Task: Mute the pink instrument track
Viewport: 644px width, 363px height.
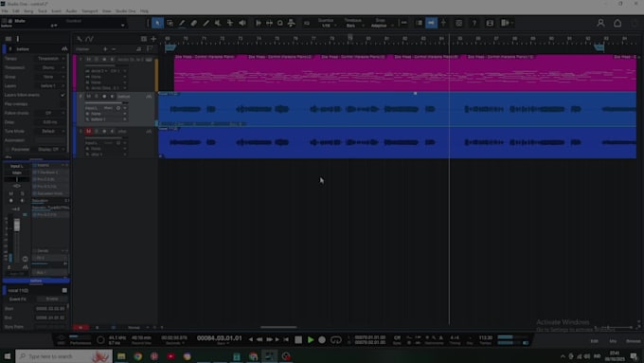Action: tap(88, 60)
